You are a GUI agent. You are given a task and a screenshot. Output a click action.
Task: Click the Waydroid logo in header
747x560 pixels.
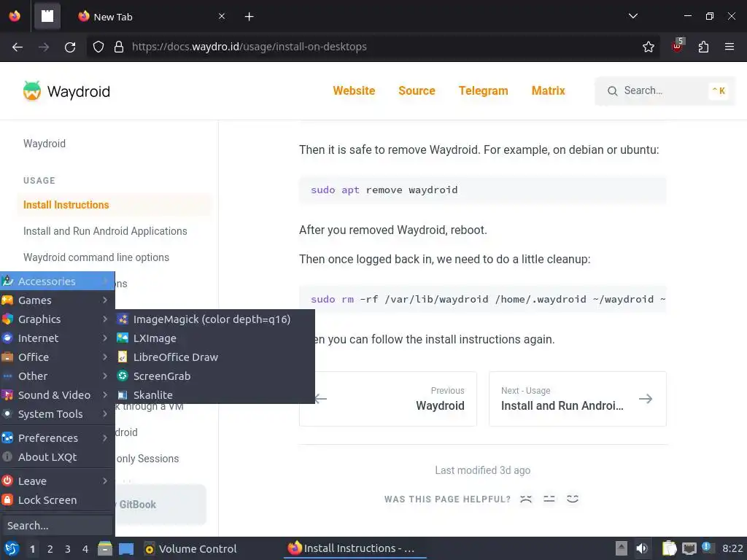coord(66,91)
